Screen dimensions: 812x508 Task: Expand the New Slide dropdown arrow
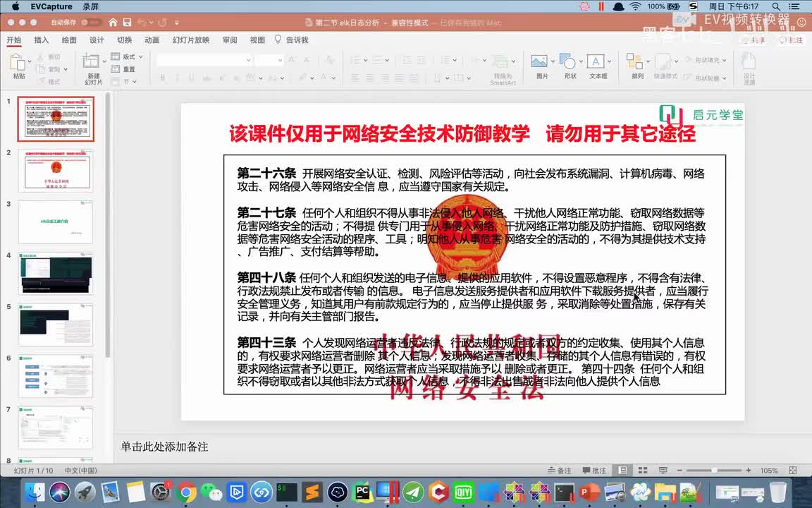(x=104, y=61)
